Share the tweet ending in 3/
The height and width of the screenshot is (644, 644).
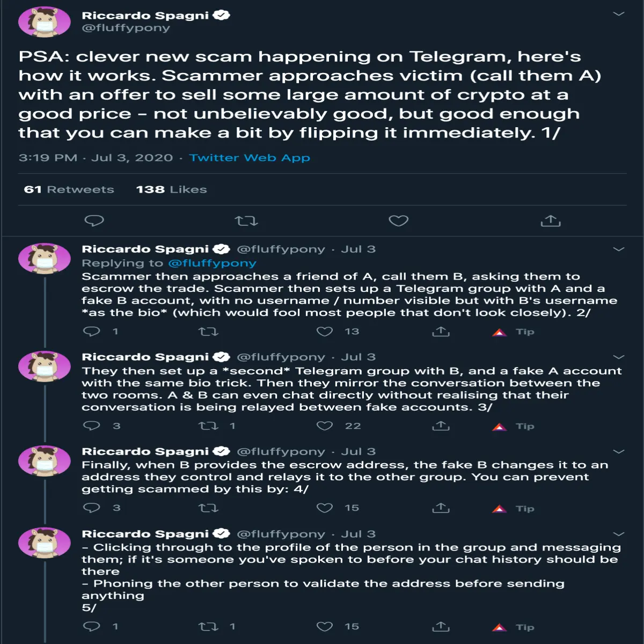[x=441, y=426]
